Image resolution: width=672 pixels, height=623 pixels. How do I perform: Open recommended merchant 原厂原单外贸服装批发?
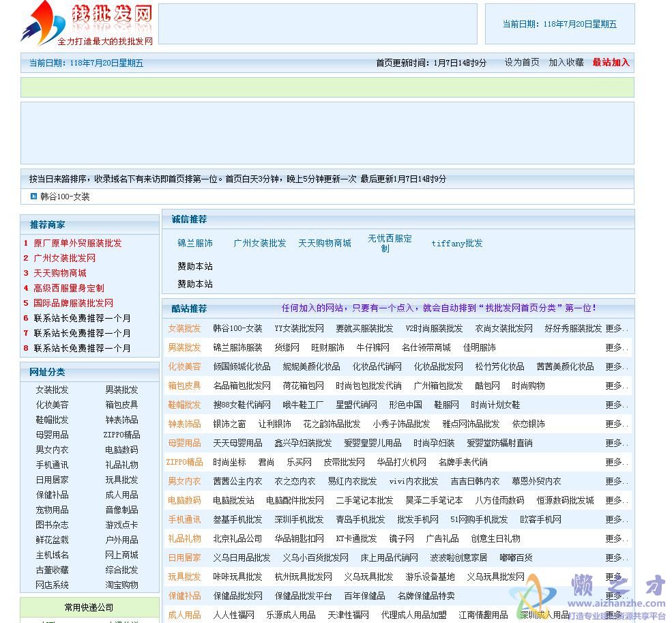(x=78, y=243)
